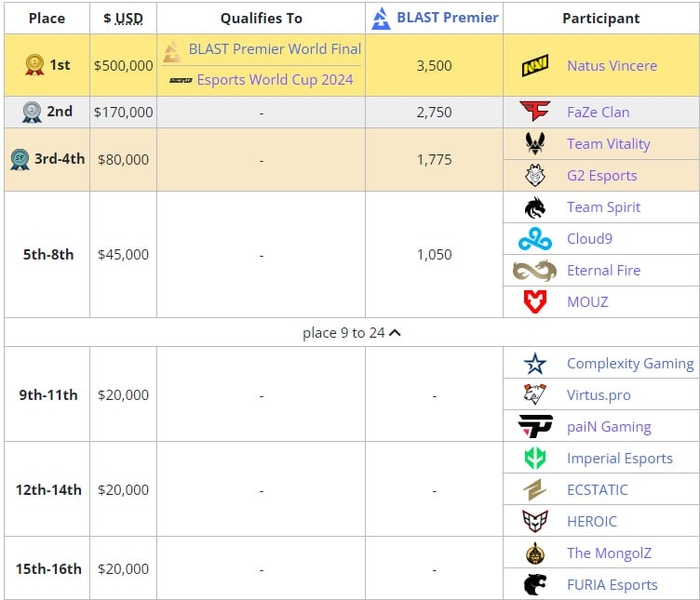The height and width of the screenshot is (600, 700).
Task: Click the Cloud9 cloud logo
Action: [x=535, y=239]
